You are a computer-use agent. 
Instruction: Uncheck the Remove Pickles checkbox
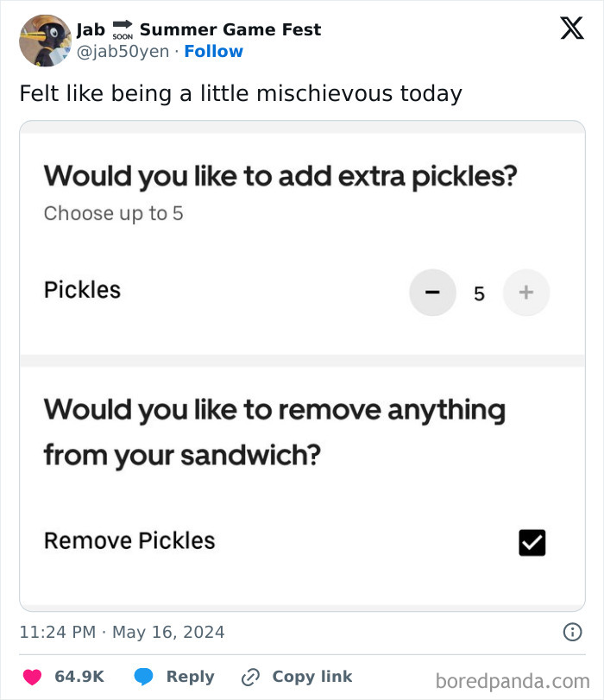point(532,542)
